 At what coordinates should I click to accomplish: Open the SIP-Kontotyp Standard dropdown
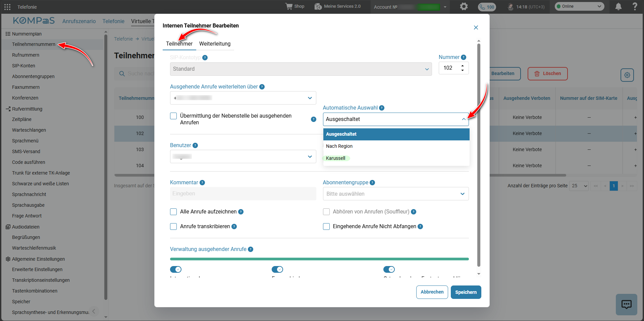(x=301, y=69)
